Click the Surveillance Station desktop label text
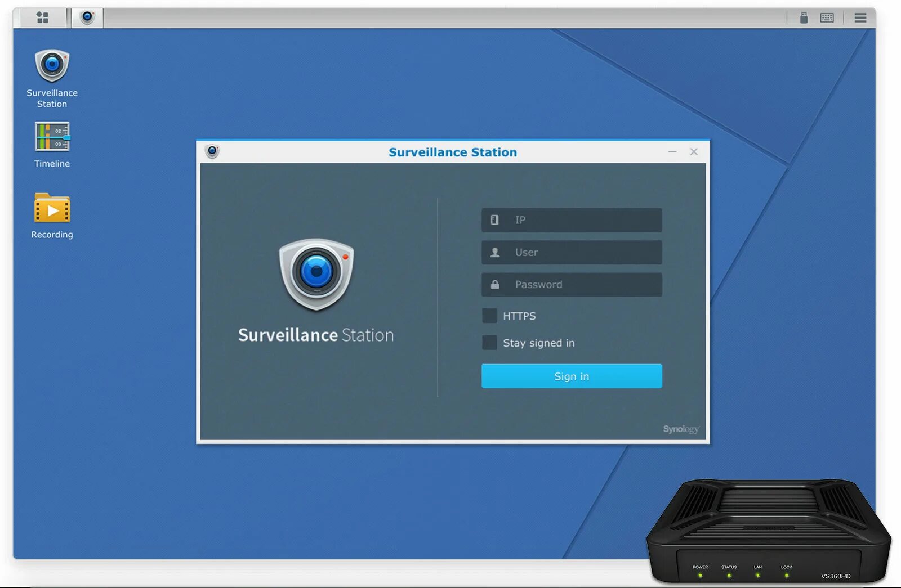The width and height of the screenshot is (901, 588). (52, 98)
